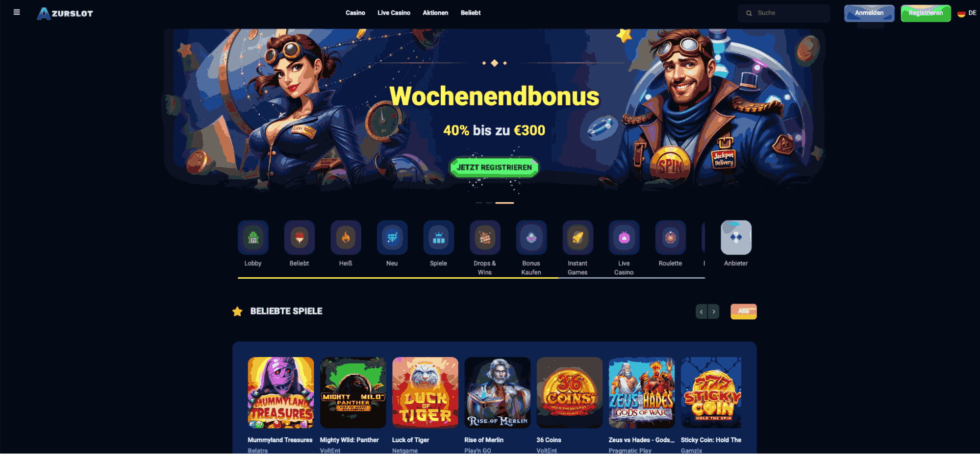Select the Lobby category icon
Viewport: 980px width, 454px height.
pyautogui.click(x=253, y=238)
